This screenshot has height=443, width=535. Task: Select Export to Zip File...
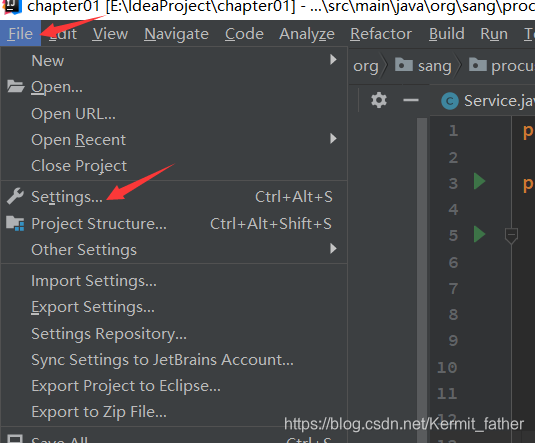(174, 412)
